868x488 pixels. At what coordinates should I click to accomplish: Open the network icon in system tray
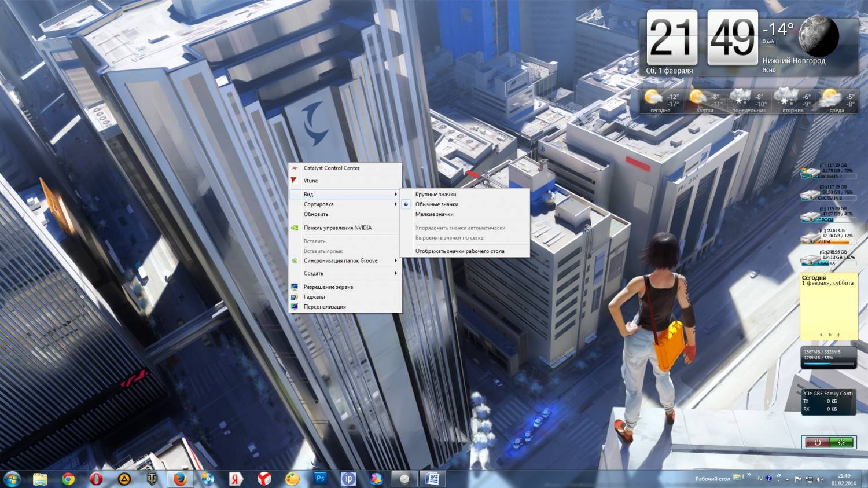click(809, 479)
